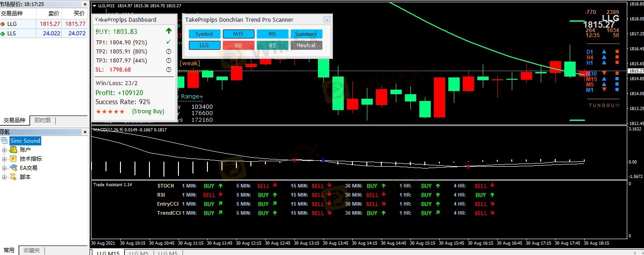The height and width of the screenshot is (255, 644).
Task: Minimize the Donchian Trend Pro Scanner panel
Action: pyautogui.click(x=327, y=20)
